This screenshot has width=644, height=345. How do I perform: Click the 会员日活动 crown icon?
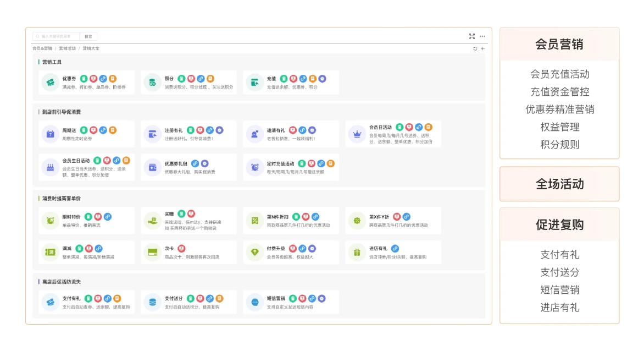tap(357, 134)
